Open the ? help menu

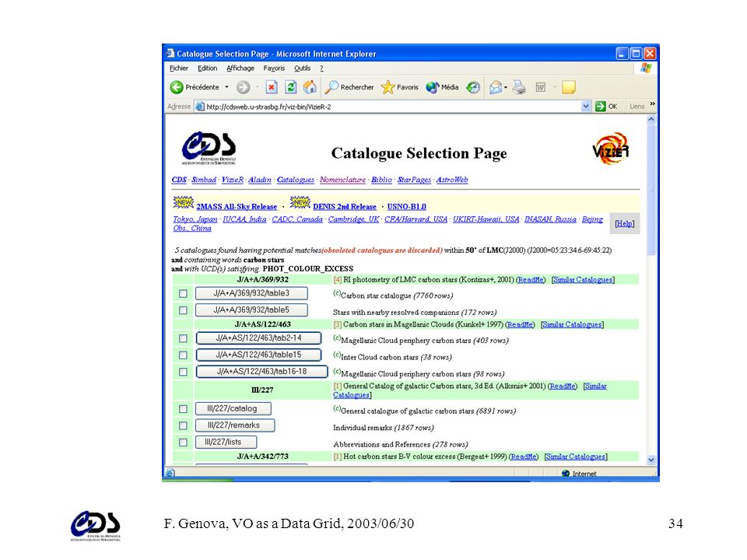click(321, 68)
